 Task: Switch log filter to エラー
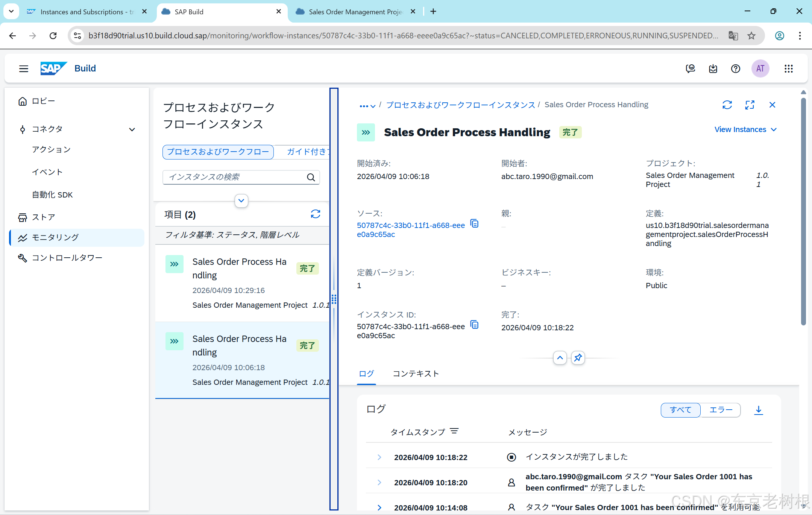pos(720,410)
